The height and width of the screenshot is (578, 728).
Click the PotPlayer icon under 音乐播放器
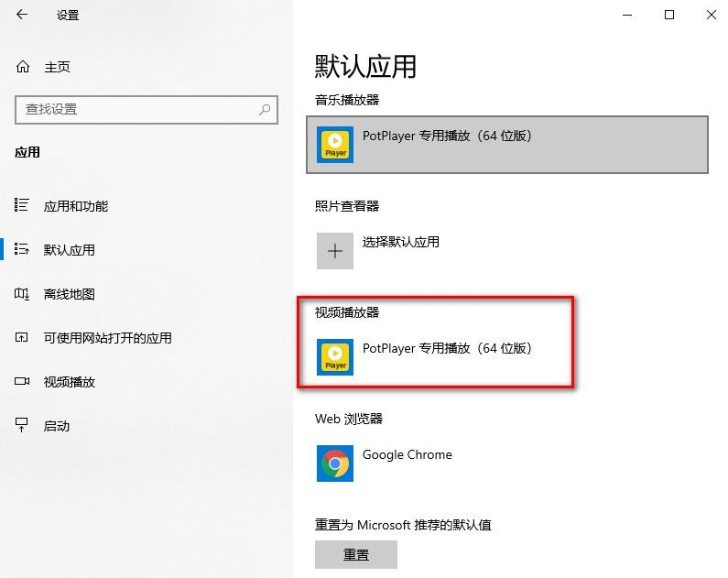335,145
